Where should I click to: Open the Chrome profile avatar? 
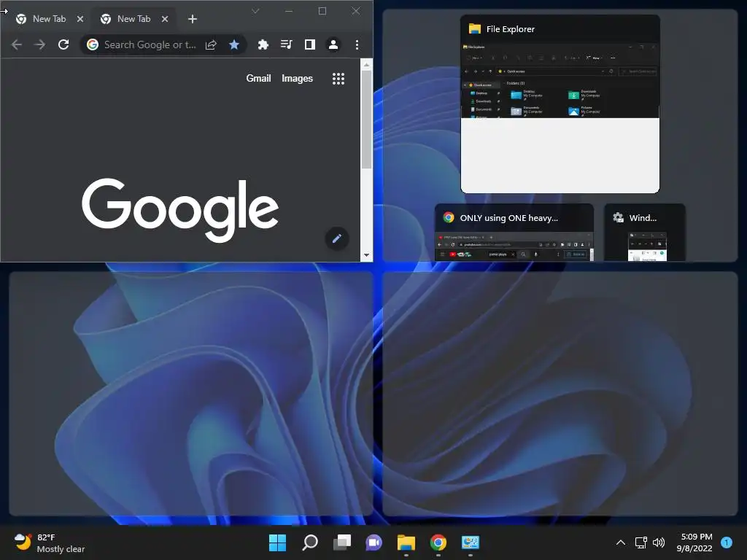(333, 44)
